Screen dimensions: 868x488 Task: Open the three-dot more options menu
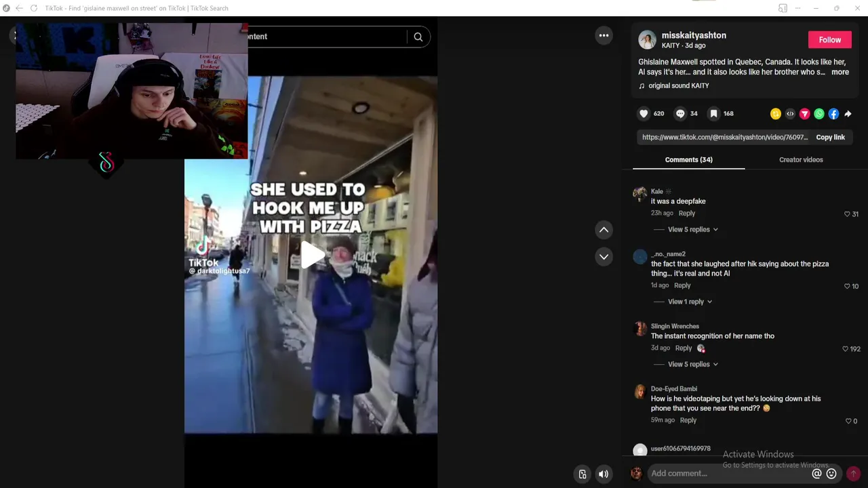[604, 36]
